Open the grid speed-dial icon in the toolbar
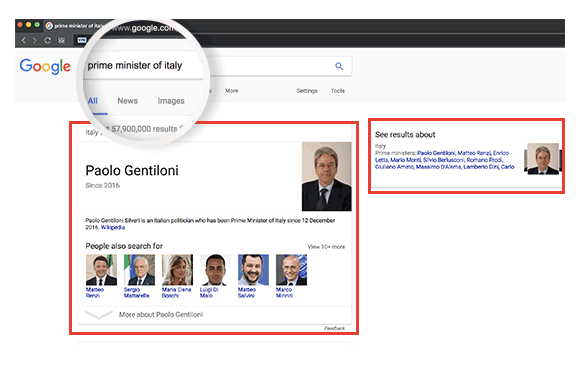Viewport: 581px width, 382px height. click(62, 40)
